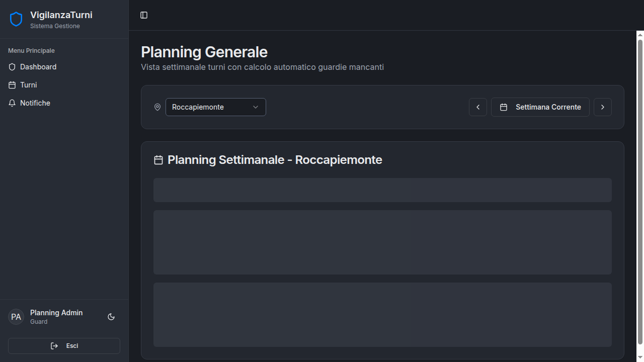The image size is (644, 362).
Task: Click the Planning Settimanale calendar icon
Action: tap(158, 160)
